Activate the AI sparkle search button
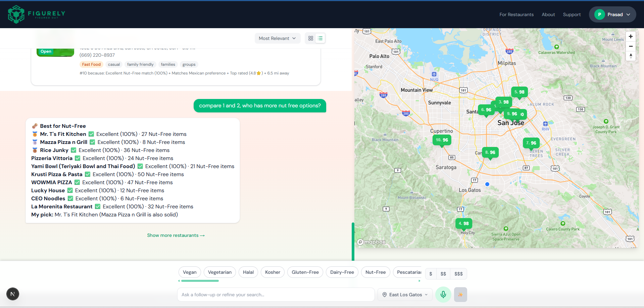 pyautogui.click(x=460, y=294)
